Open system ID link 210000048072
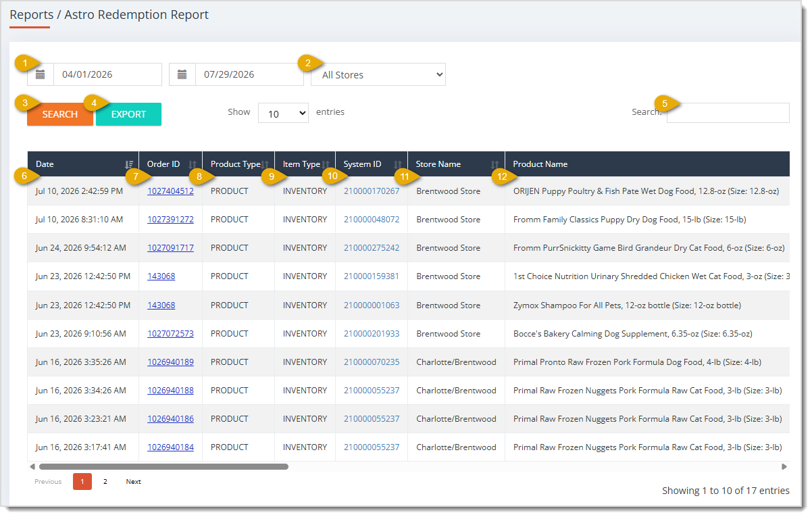The height and width of the screenshot is (517, 812). tap(372, 220)
